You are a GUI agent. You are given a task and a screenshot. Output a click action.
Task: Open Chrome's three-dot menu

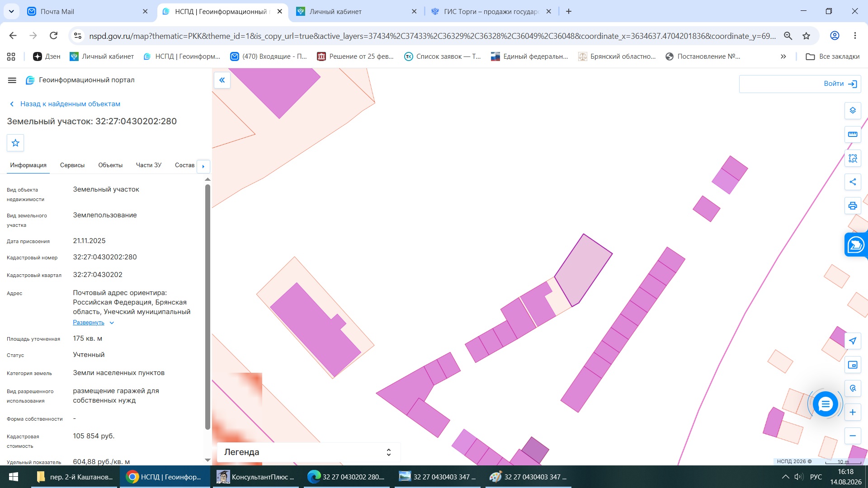coord(855,36)
